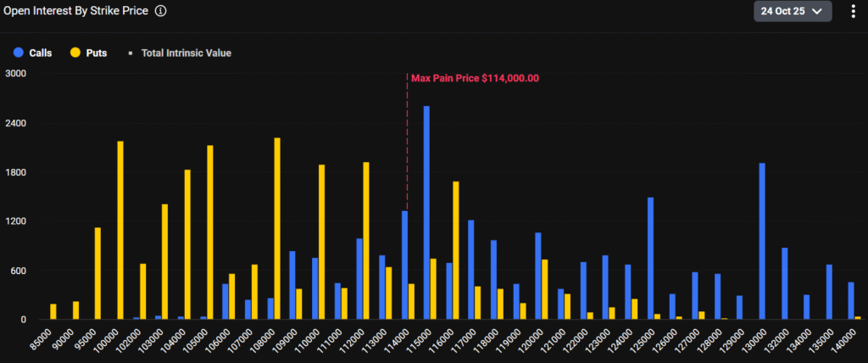Click the Open Interest By Strike Price title
The width and height of the screenshot is (868, 363).
coord(76,11)
